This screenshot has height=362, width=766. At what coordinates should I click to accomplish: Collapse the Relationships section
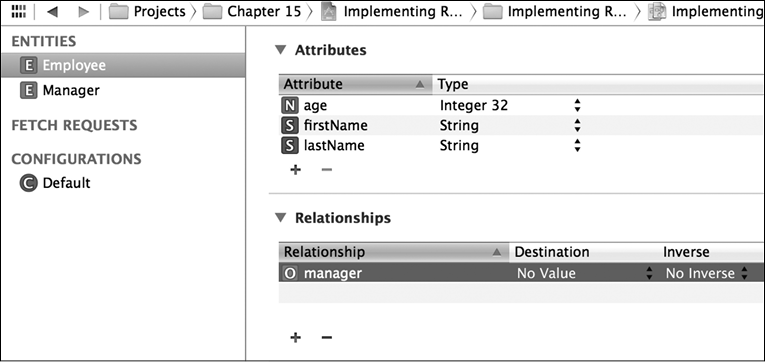(x=280, y=217)
